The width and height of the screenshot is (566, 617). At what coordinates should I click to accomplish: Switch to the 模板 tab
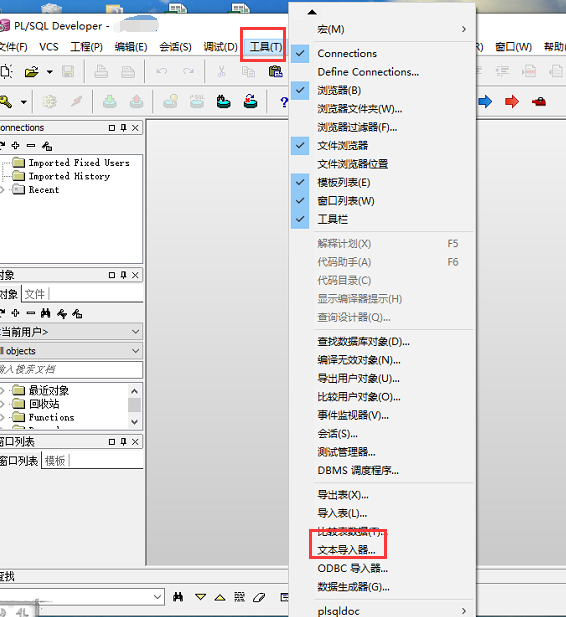(55, 461)
